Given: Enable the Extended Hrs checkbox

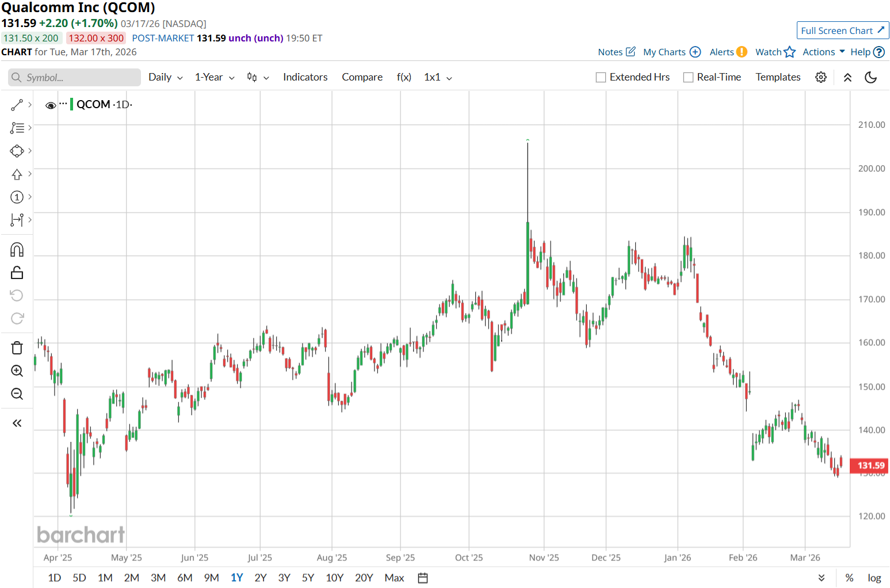Looking at the screenshot, I should [x=601, y=78].
